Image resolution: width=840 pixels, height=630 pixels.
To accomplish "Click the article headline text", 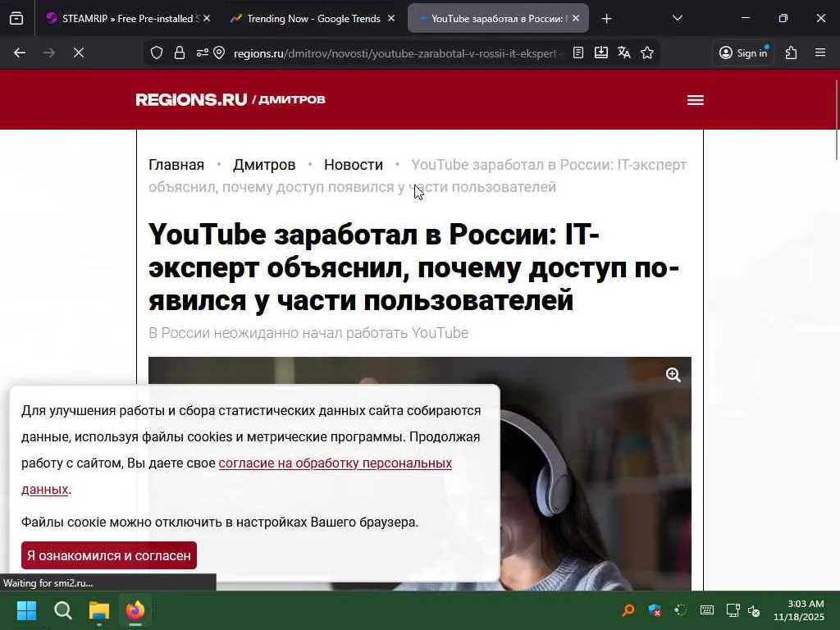I will 414,267.
